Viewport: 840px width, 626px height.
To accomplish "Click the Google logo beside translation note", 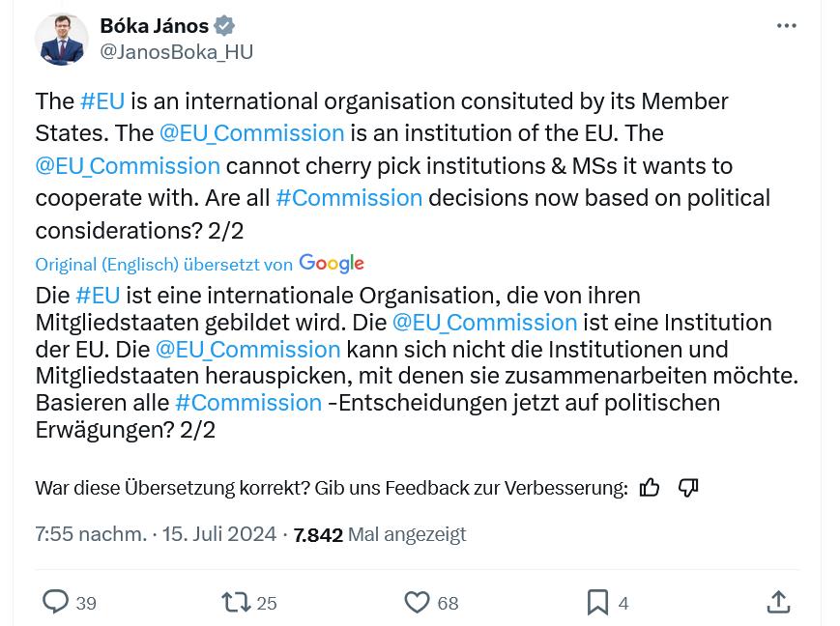I will pos(332,263).
